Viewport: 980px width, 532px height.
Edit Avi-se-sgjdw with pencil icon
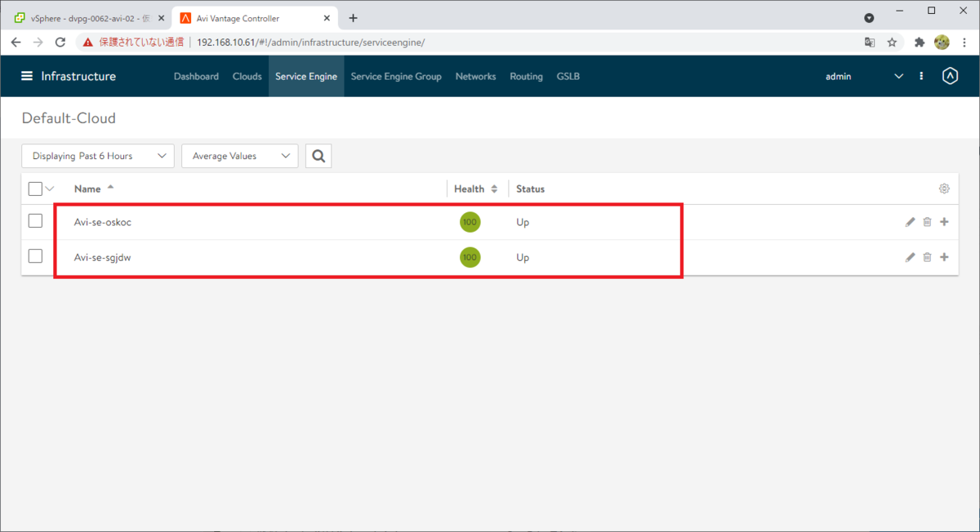tap(911, 257)
